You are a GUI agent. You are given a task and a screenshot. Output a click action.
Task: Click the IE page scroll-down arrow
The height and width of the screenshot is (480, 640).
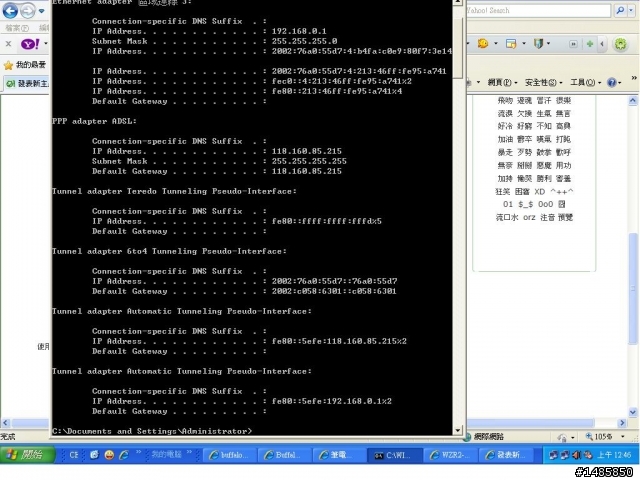coord(633,412)
